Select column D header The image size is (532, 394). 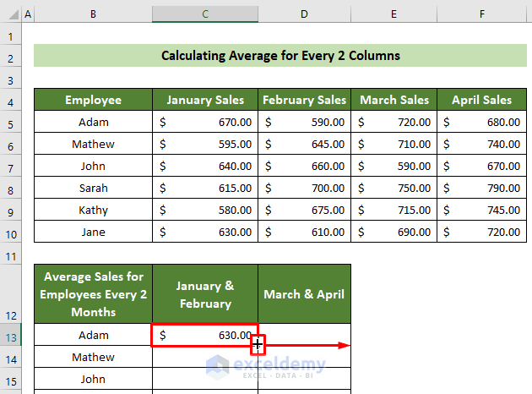[304, 15]
